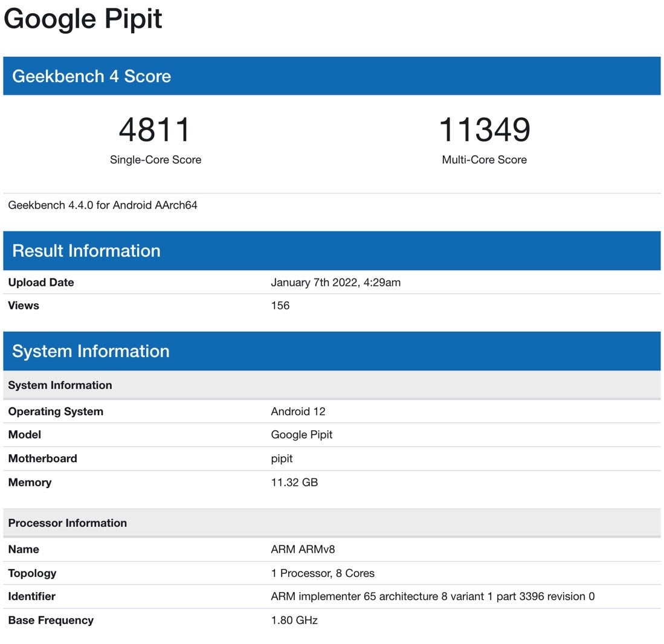
Task: Select the upload date value January 7th 2022
Action: 335,283
